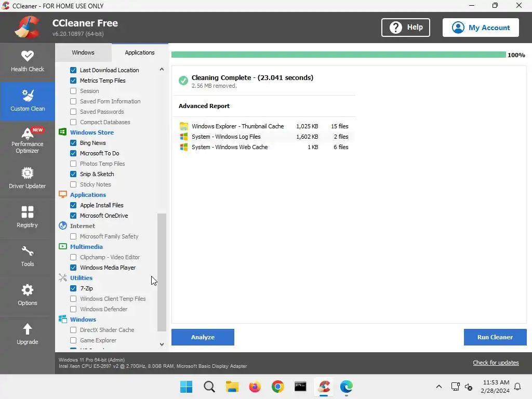Open taskbar Search
This screenshot has width=532, height=399.
click(209, 387)
